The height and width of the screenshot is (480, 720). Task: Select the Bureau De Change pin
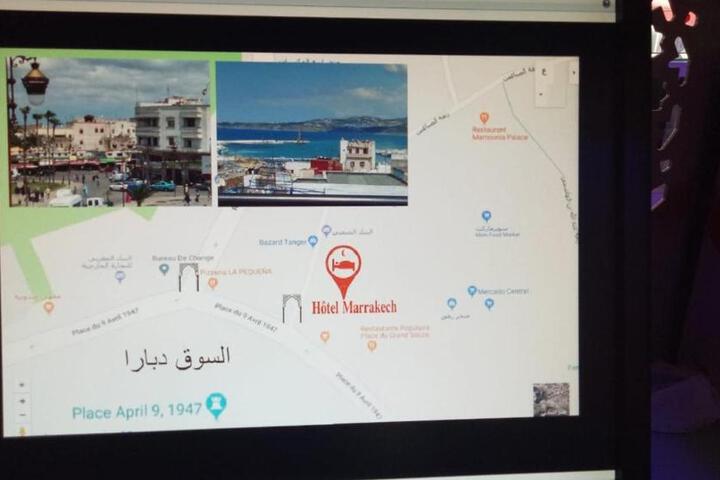pyautogui.click(x=164, y=270)
